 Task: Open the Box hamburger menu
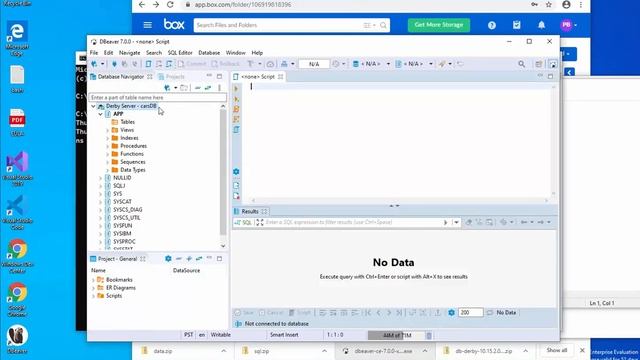148,25
